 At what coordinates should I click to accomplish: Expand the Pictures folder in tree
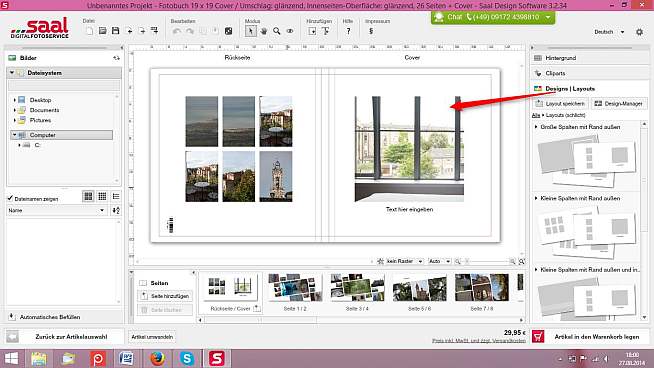15,120
